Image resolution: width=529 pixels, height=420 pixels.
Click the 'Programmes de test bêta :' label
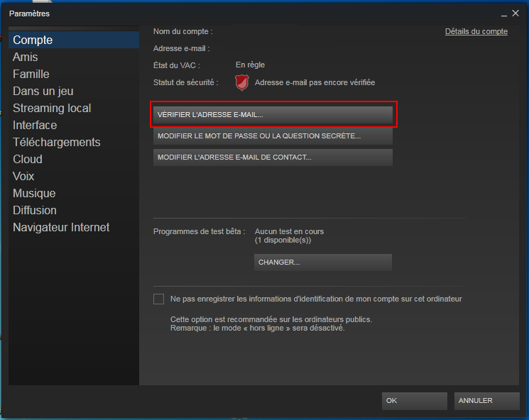(199, 231)
